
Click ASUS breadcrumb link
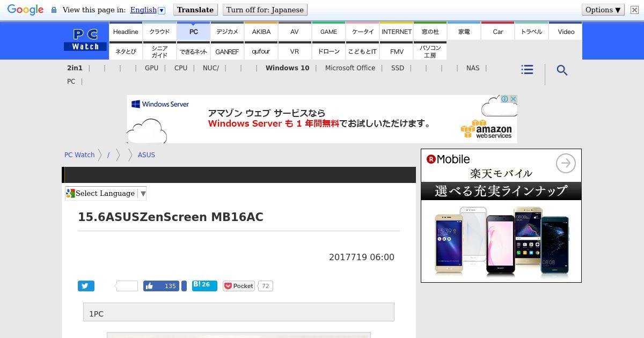147,155
